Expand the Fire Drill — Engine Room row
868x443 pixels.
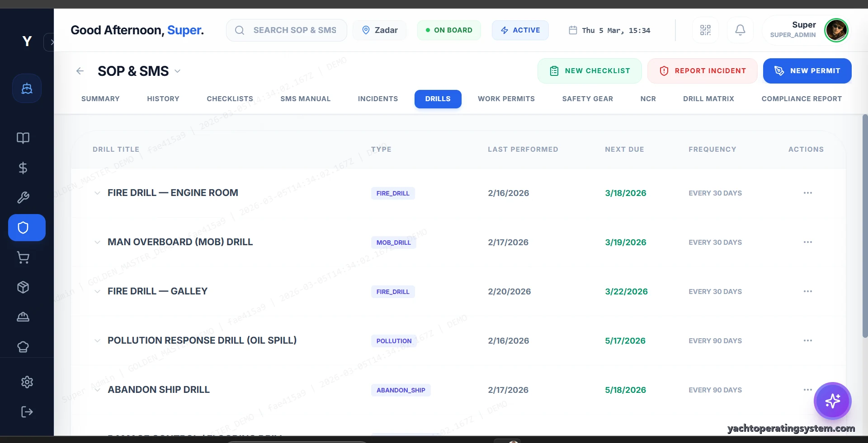pos(97,193)
